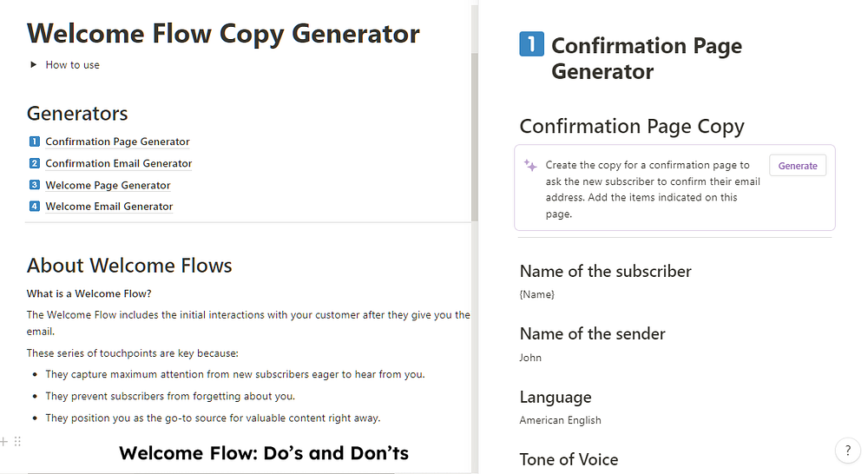This screenshot has width=868, height=474.
Task: Open the Confirmation Page Generator link
Action: (x=117, y=142)
